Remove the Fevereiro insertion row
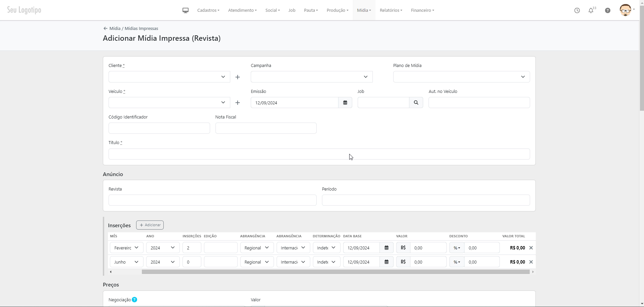The width and height of the screenshot is (644, 307). (531, 248)
